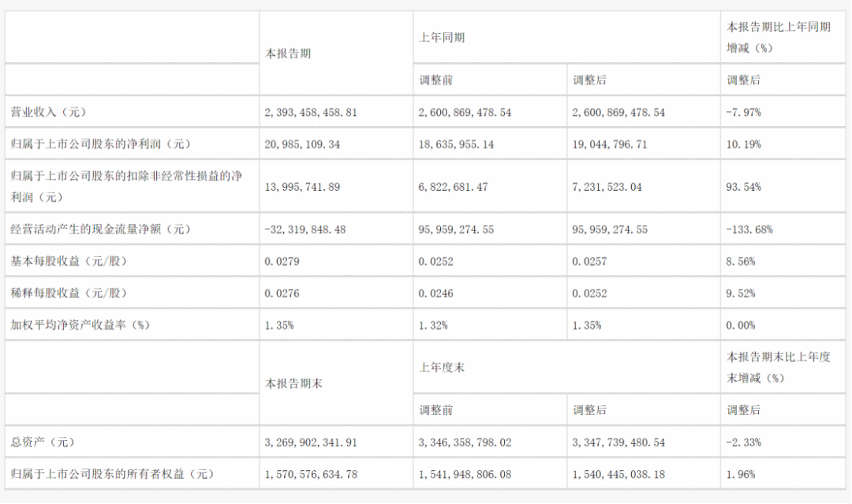Click the 基本每股收益（元/股） label

coord(69,261)
